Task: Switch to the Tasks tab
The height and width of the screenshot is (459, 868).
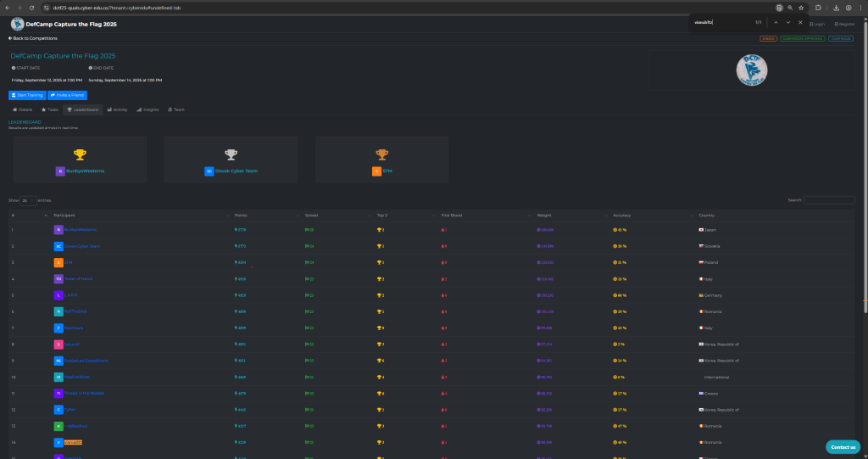Action: 50,109
